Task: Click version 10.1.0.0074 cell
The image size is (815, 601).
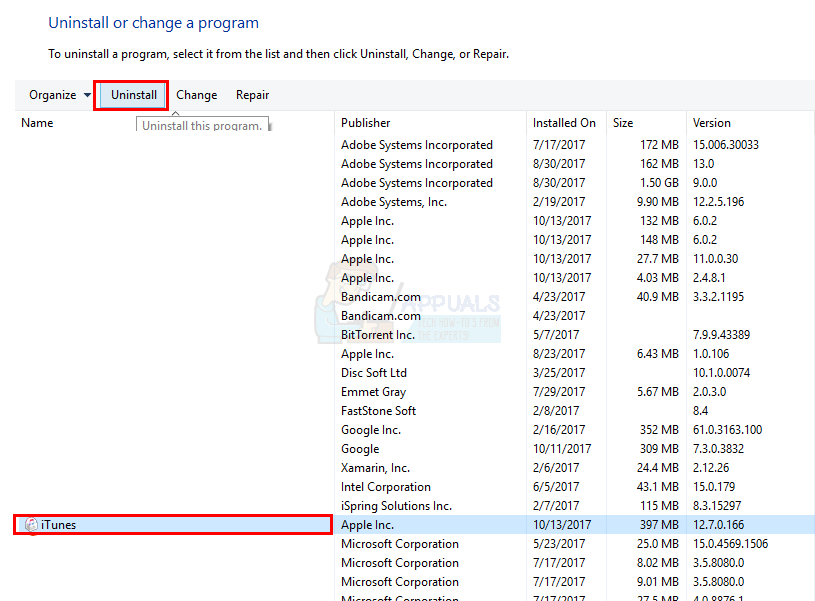Action: 721,373
